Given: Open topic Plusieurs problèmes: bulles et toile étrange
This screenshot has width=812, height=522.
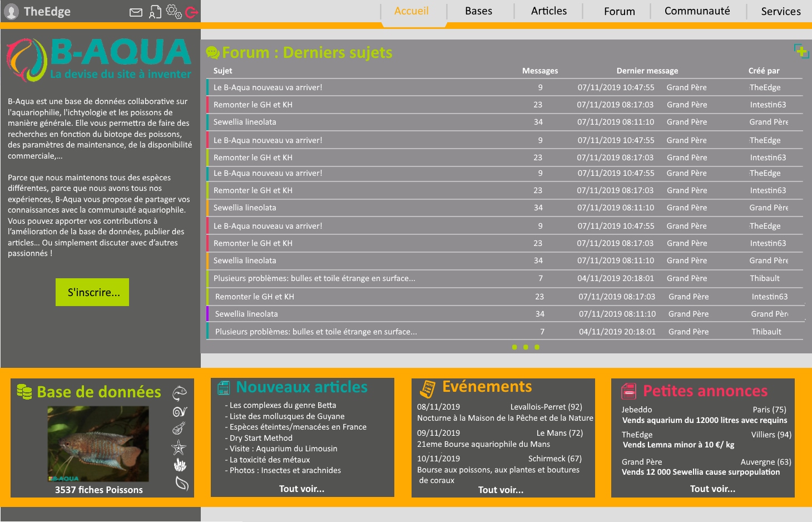Looking at the screenshot, I should click(x=314, y=278).
